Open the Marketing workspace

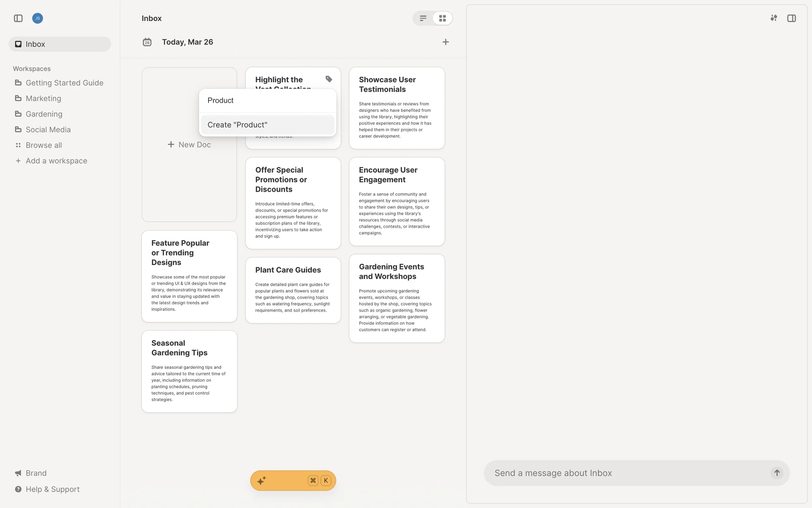44,98
